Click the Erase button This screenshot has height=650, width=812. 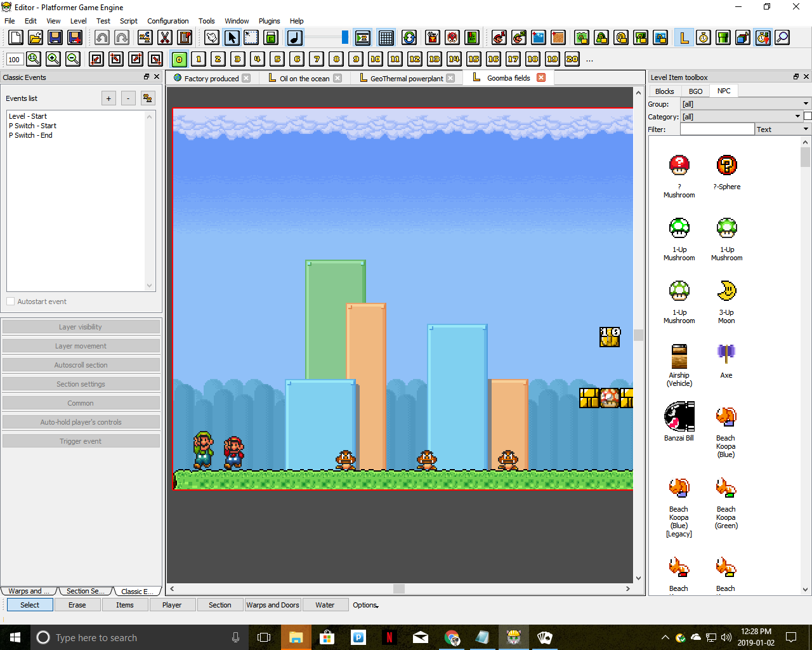(77, 605)
